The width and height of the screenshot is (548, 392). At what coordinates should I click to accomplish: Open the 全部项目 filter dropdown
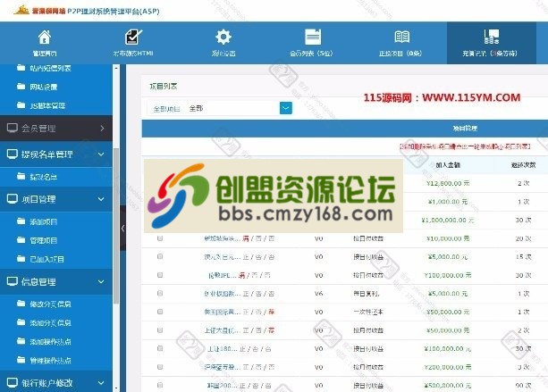[285, 108]
